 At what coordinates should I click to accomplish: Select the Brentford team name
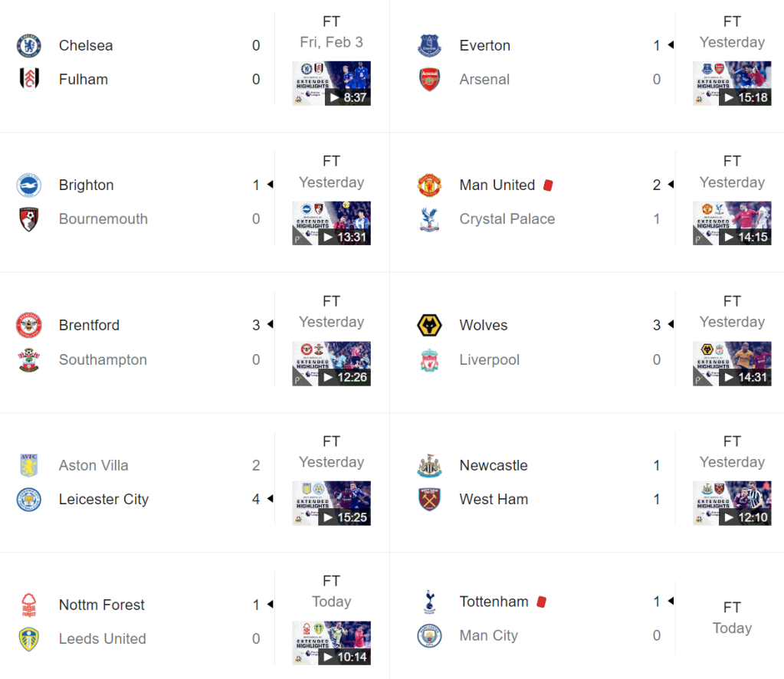(89, 326)
